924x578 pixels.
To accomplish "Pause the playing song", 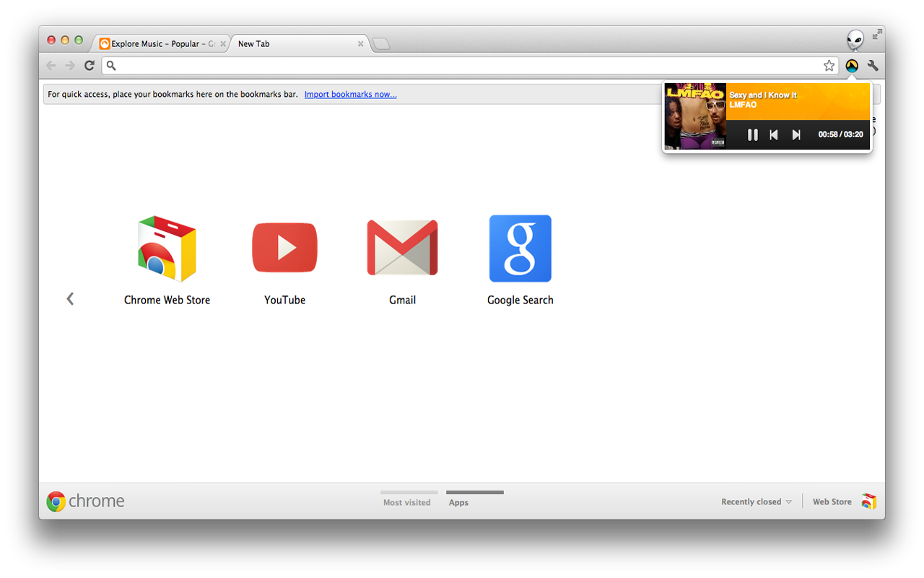I will coord(753,134).
